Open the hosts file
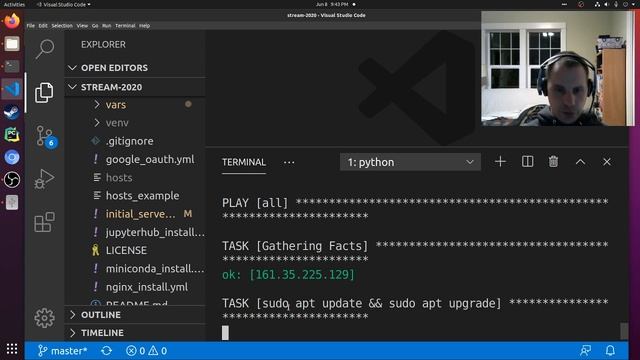Image resolution: width=640 pixels, height=360 pixels. click(135, 178)
